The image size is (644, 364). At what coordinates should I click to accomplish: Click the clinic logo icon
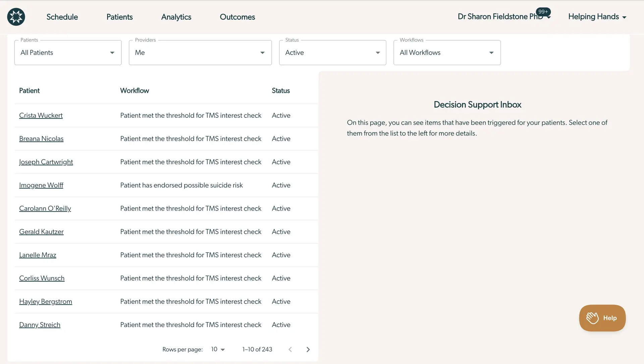click(16, 17)
